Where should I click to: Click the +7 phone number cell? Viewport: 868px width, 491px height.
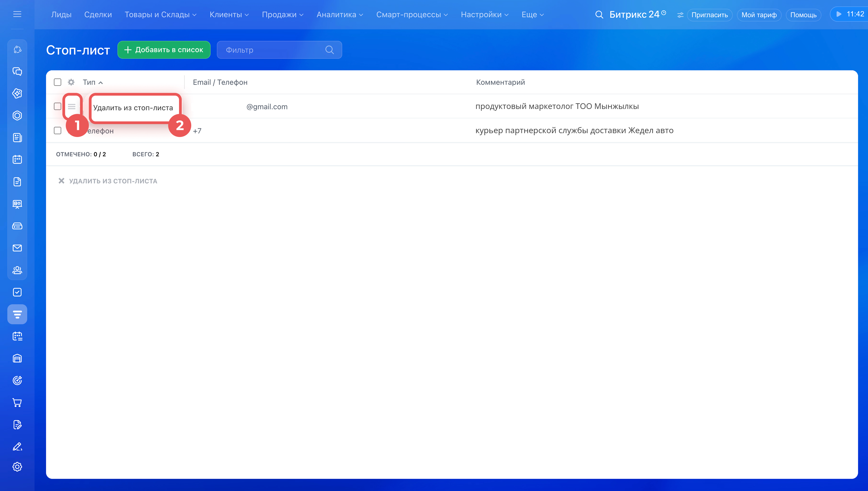(x=197, y=131)
